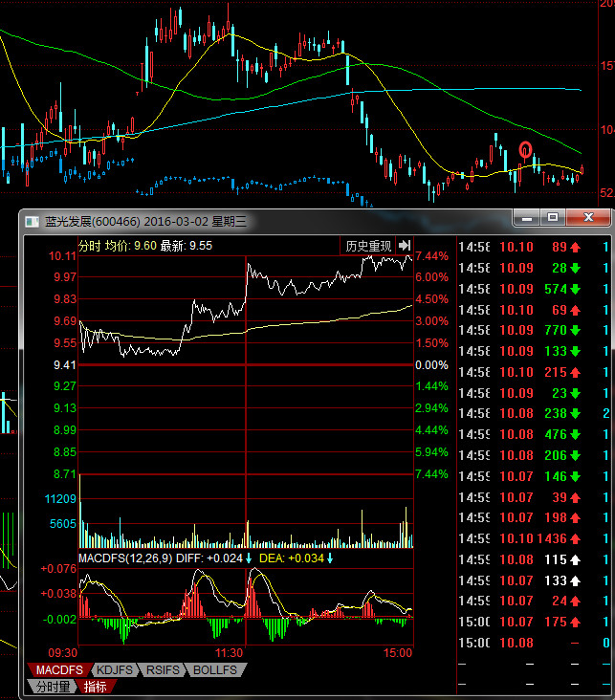
Task: Switch to the KDJFS indicator tab
Action: [115, 669]
